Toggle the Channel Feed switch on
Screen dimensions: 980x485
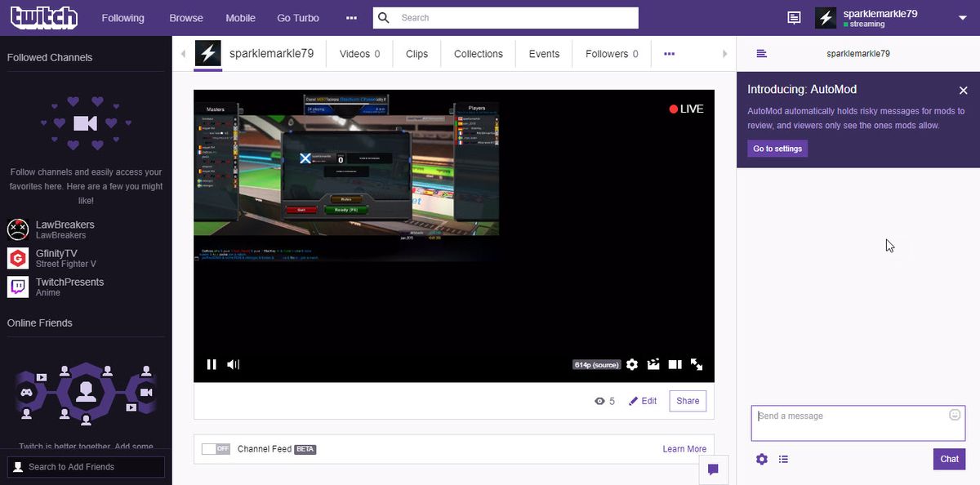point(216,449)
